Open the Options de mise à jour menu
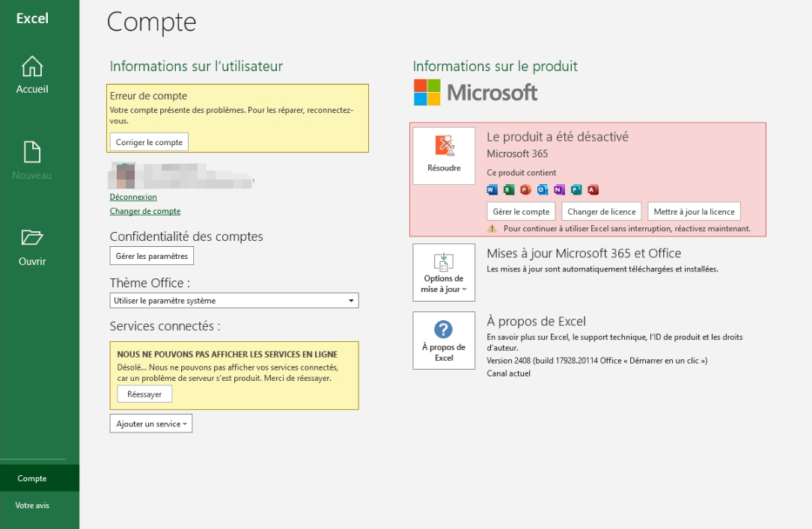The height and width of the screenshot is (529, 812). [x=444, y=272]
